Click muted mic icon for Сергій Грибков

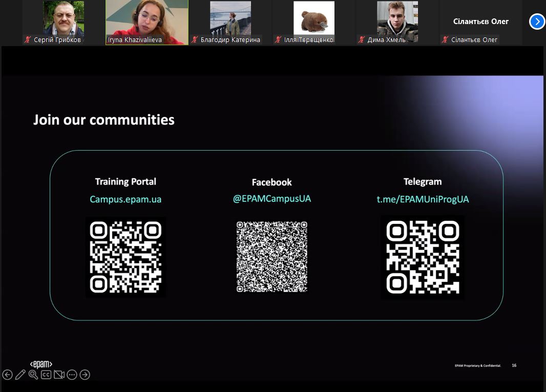[x=28, y=39]
